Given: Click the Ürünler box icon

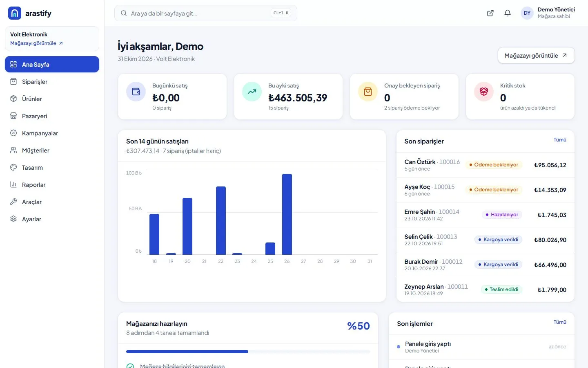Looking at the screenshot, I should [13, 99].
